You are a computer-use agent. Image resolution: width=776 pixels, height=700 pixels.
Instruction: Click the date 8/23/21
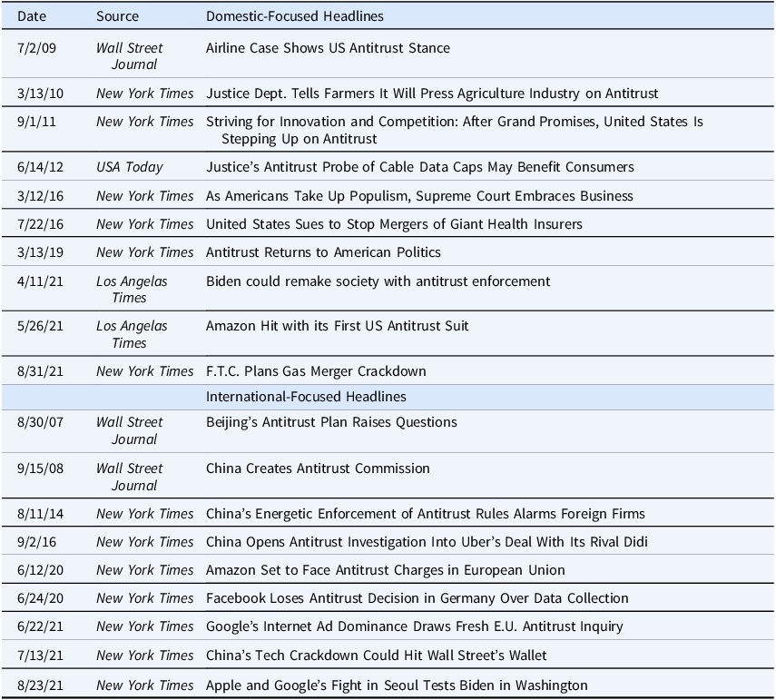[x=40, y=685]
